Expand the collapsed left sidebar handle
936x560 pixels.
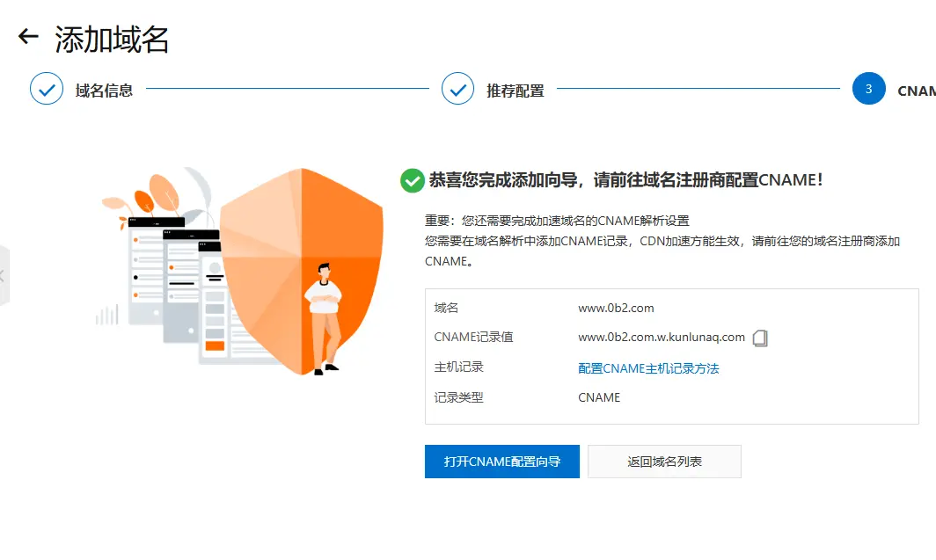tap(4, 275)
